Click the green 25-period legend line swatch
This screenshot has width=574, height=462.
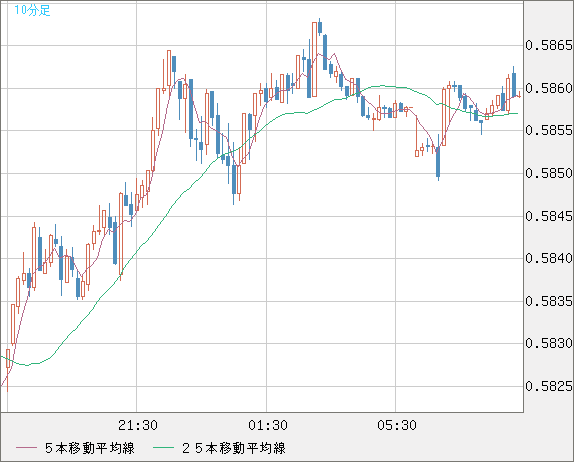(x=163, y=448)
